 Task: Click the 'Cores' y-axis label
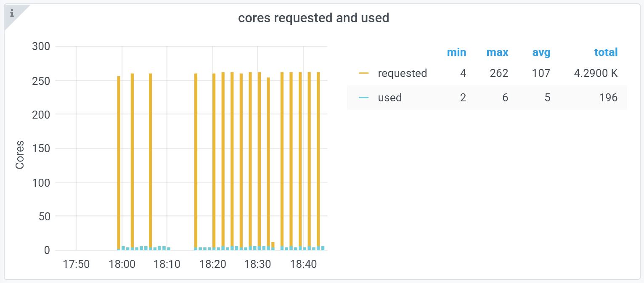coord(20,155)
